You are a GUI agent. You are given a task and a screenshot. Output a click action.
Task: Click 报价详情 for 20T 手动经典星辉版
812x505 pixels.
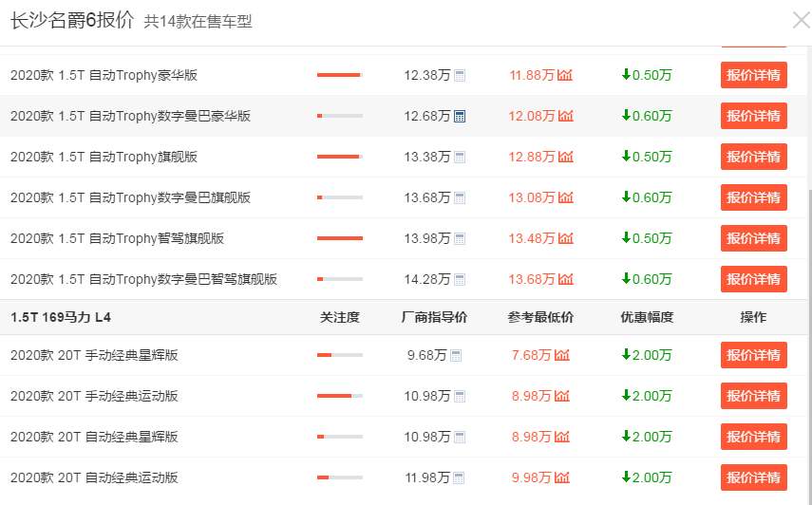[753, 355]
